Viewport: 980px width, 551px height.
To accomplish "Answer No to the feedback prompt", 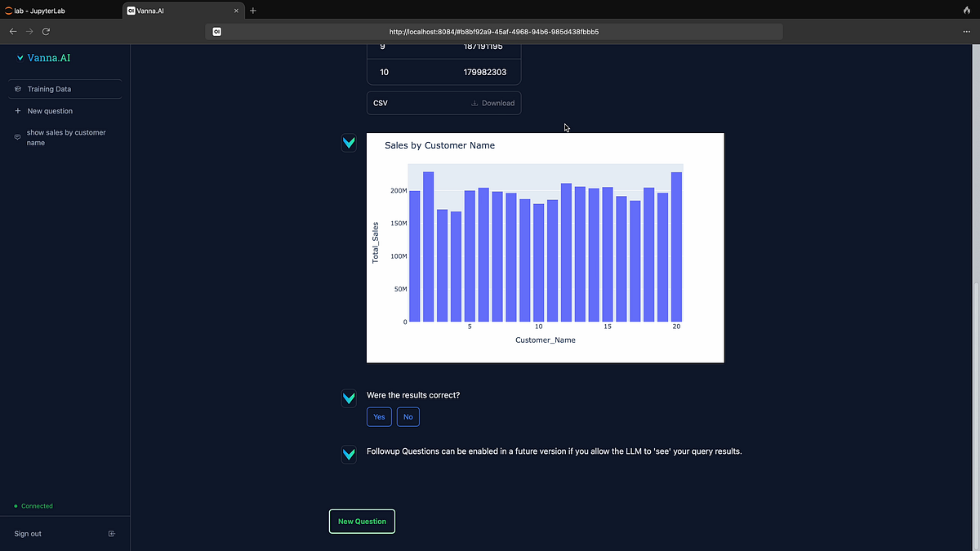I will pos(408,416).
